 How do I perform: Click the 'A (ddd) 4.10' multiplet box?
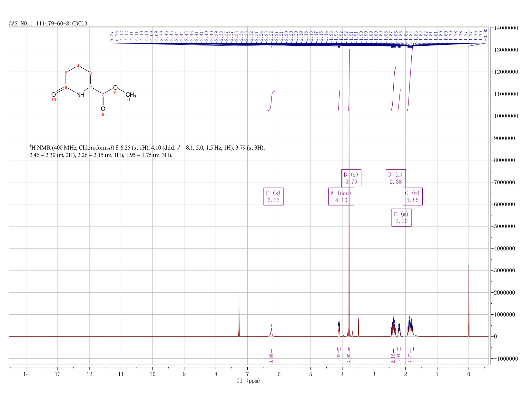341,196
